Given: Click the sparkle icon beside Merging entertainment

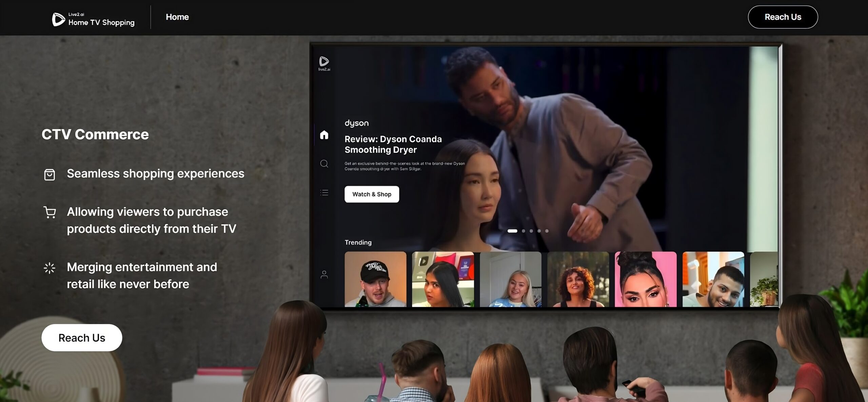Looking at the screenshot, I should (50, 268).
